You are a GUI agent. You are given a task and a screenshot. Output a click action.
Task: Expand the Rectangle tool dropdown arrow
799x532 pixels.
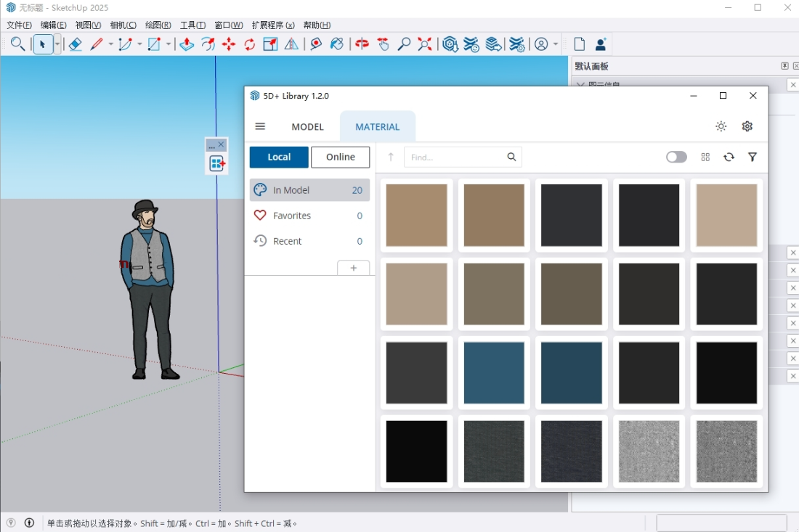click(x=168, y=44)
